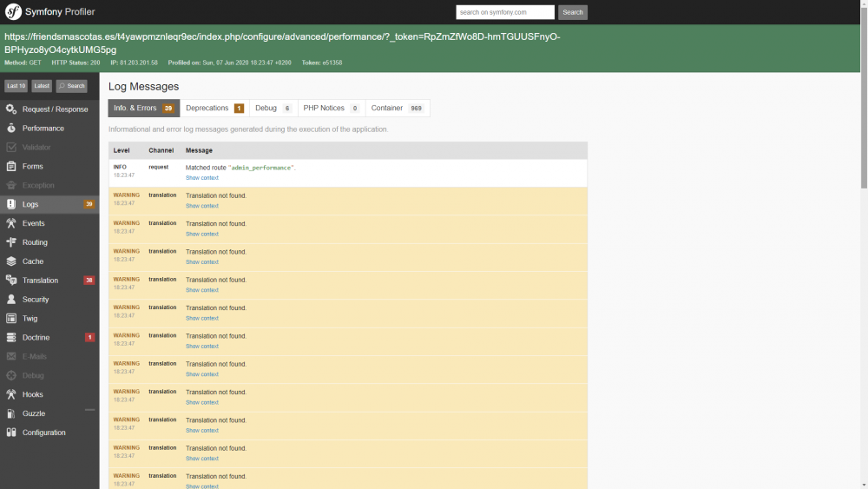Open the Hooks icon in sidebar
The image size is (868, 489).
click(11, 394)
